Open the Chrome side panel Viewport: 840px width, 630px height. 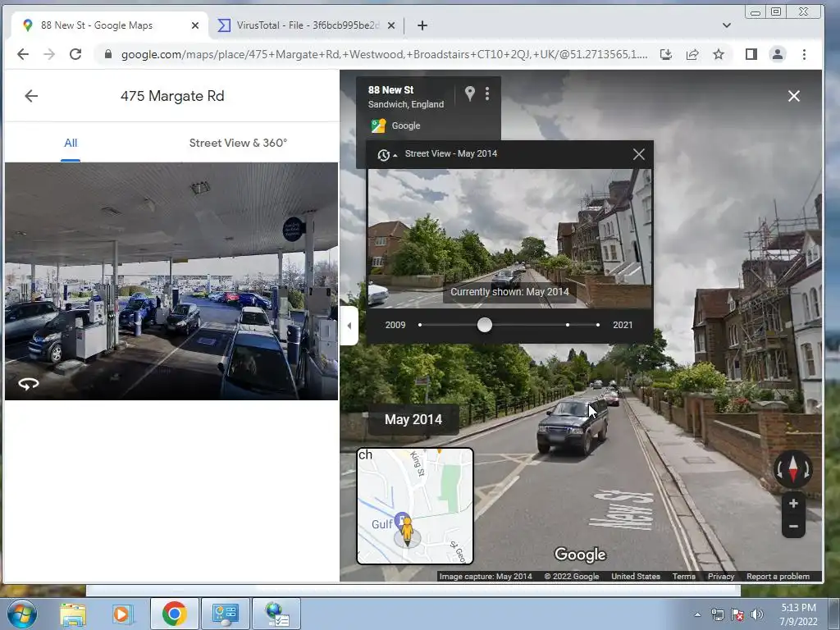[x=751, y=54]
